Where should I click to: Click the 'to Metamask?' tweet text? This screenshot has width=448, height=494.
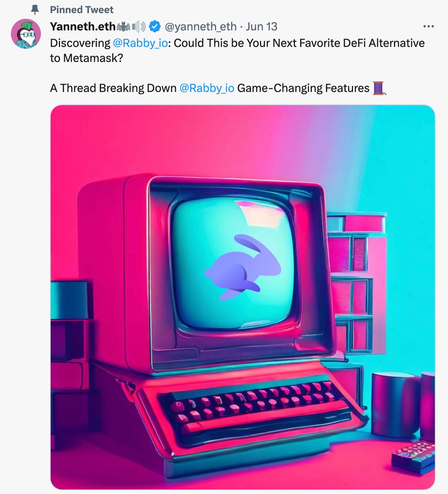tap(86, 58)
